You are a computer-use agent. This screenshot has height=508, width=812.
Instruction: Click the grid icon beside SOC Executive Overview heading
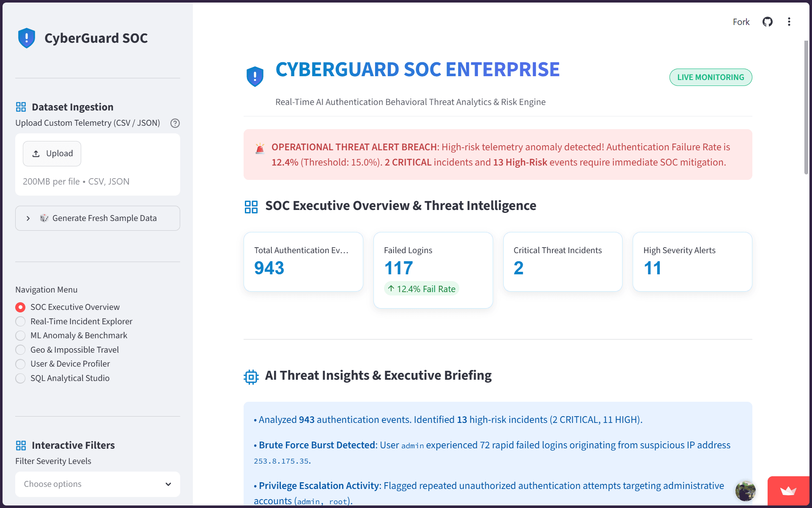[251, 207]
